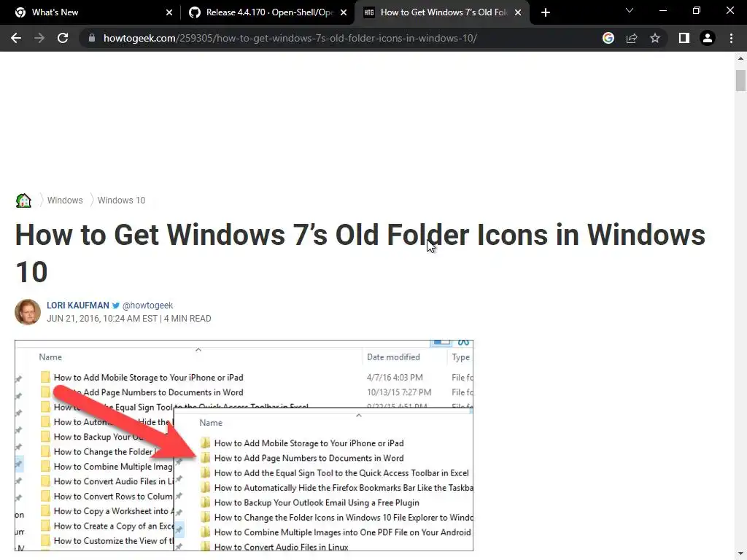This screenshot has width=747, height=560.
Task: Go back to the previous page
Action: (x=16, y=38)
